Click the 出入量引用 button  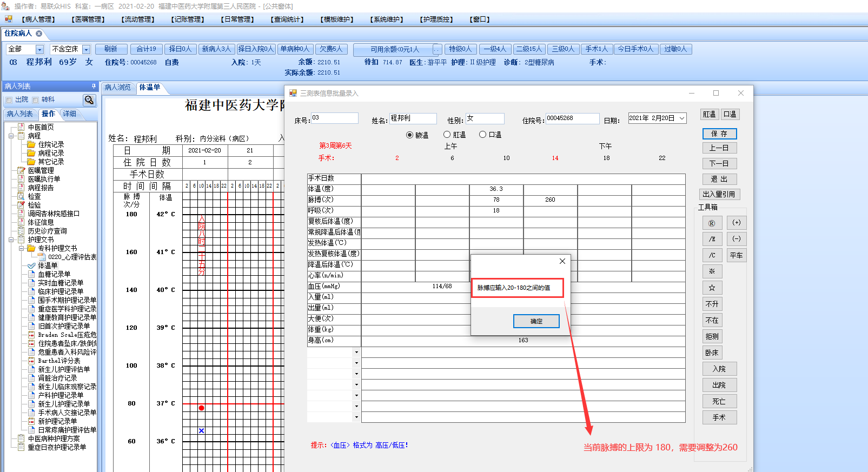pyautogui.click(x=719, y=194)
